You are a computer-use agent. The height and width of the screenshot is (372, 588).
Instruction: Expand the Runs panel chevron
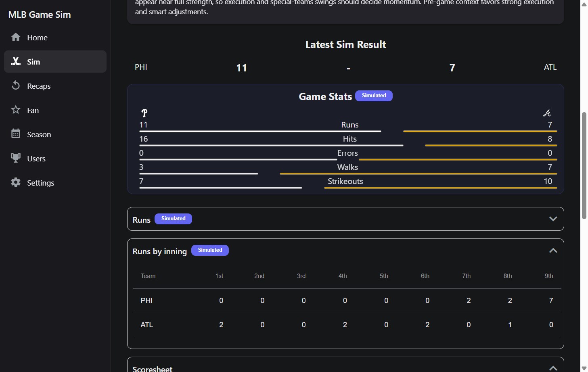click(553, 219)
